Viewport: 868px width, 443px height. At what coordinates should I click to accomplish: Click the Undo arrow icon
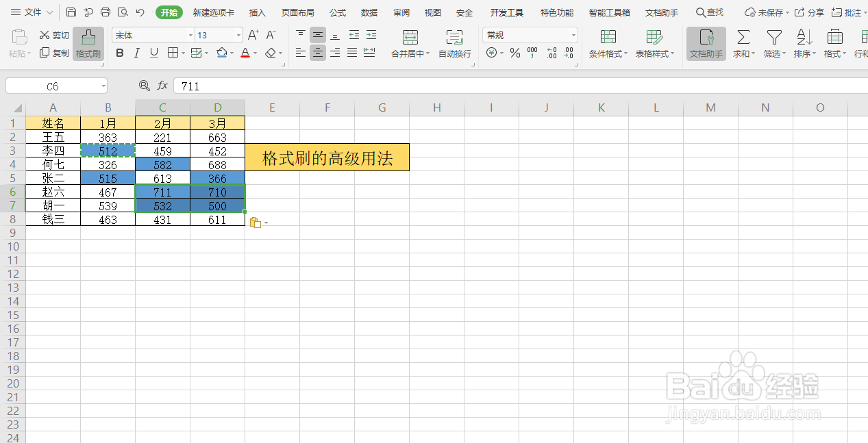140,12
